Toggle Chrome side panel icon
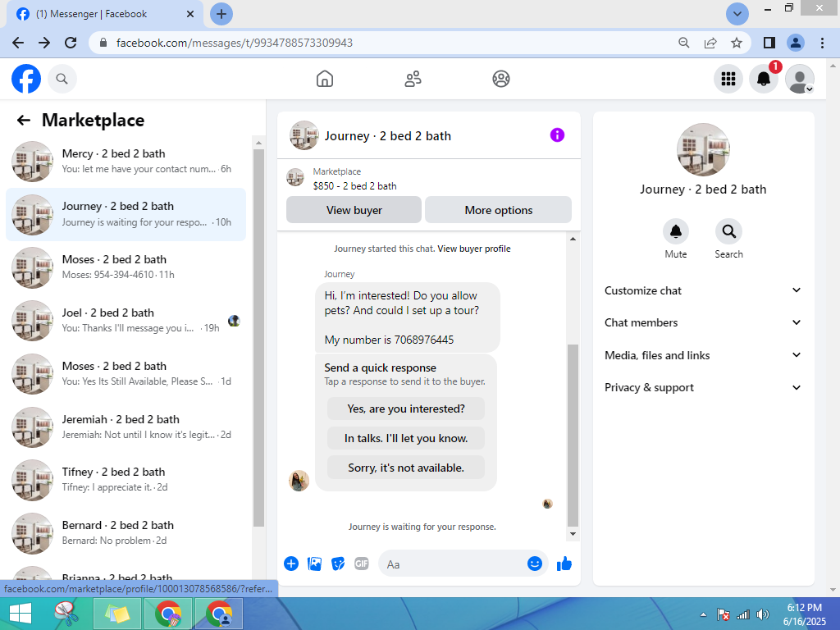 [769, 43]
